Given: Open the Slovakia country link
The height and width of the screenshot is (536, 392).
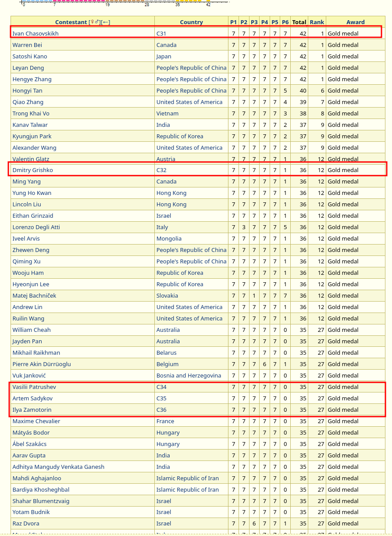Looking at the screenshot, I should [x=167, y=295].
